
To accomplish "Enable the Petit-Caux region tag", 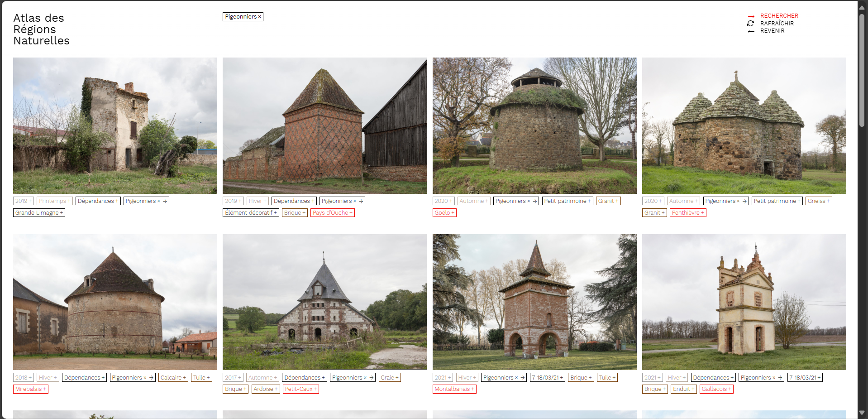I will coord(300,389).
